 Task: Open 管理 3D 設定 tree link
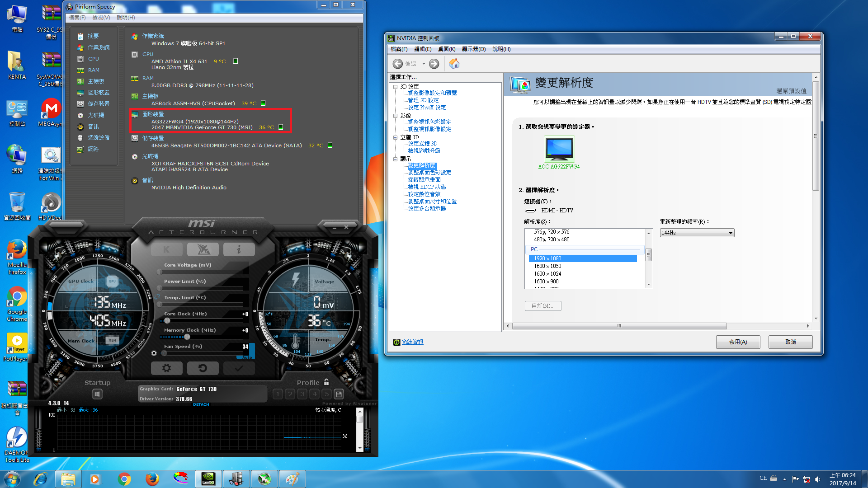[x=423, y=100]
